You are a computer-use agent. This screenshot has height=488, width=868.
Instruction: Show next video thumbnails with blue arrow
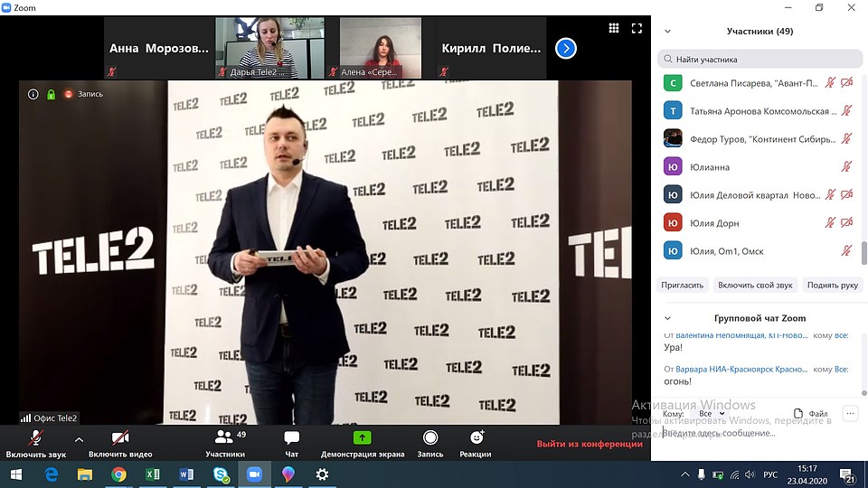coord(566,48)
